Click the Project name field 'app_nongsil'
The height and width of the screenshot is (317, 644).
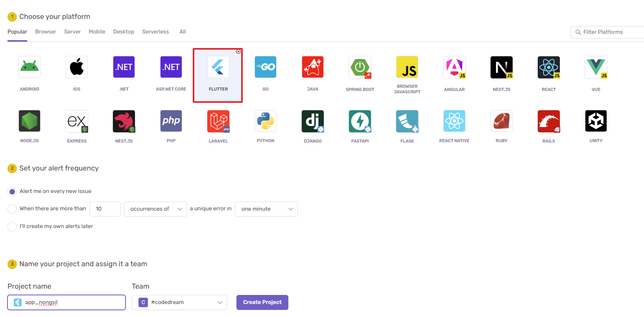[66, 302]
